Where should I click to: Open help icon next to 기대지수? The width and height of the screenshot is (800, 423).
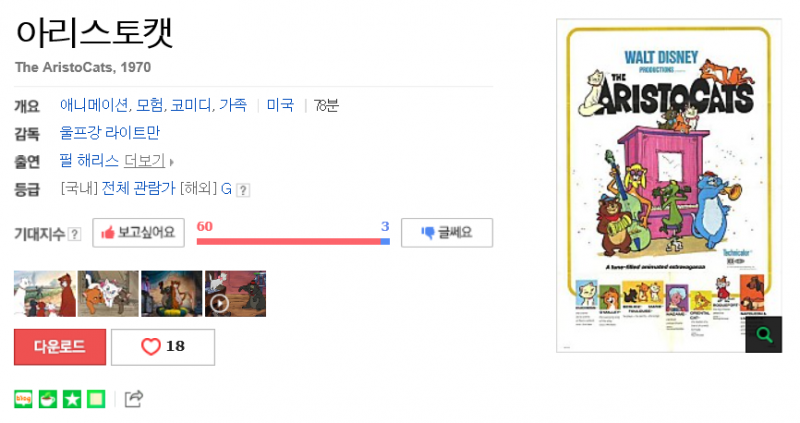click(74, 234)
